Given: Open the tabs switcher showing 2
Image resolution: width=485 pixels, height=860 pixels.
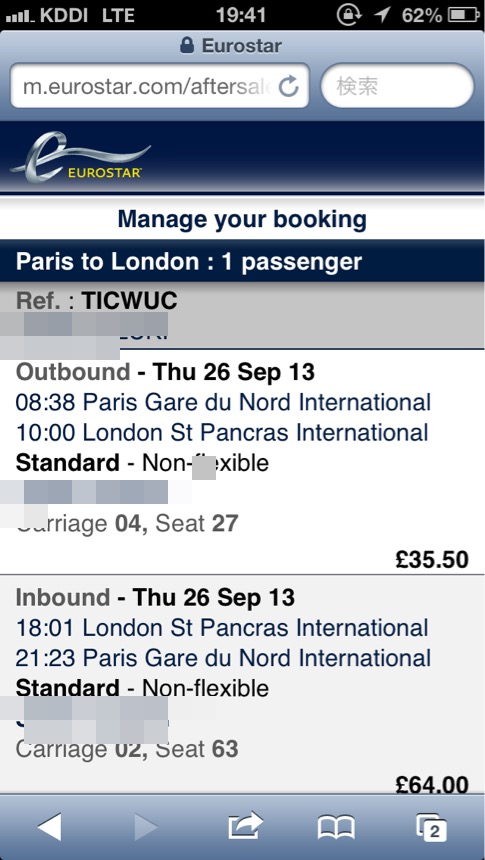Looking at the screenshot, I should click(431, 827).
